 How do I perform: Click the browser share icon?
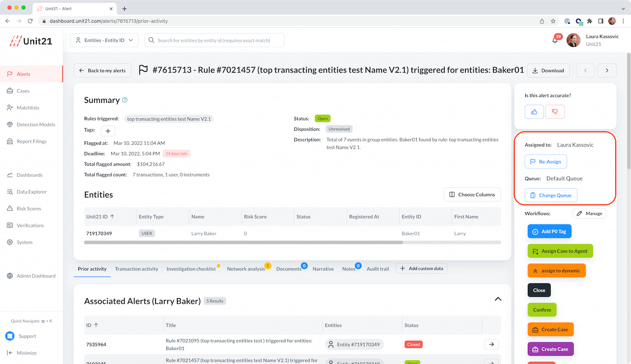click(542, 21)
